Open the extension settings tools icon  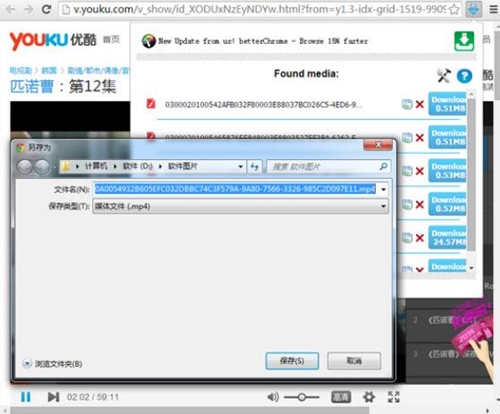(444, 76)
